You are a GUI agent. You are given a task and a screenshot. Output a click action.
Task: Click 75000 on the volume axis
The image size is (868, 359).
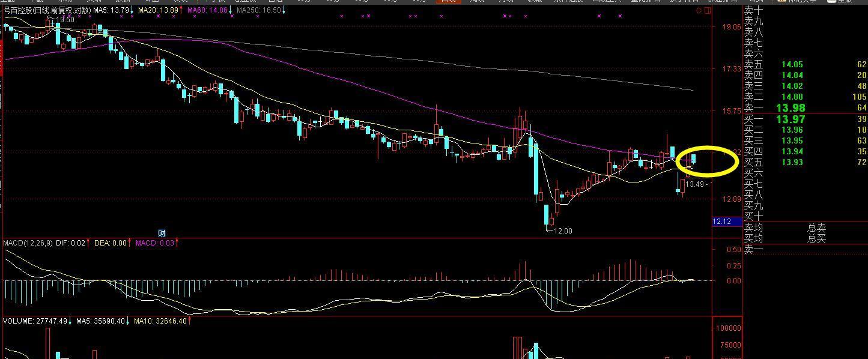(x=730, y=345)
